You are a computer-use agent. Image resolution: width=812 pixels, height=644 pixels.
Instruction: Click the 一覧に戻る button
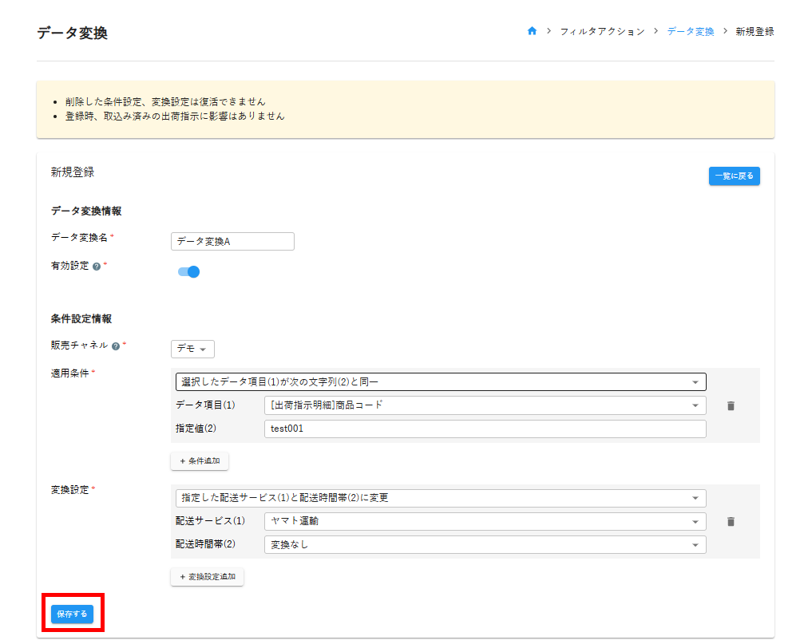[x=734, y=176]
